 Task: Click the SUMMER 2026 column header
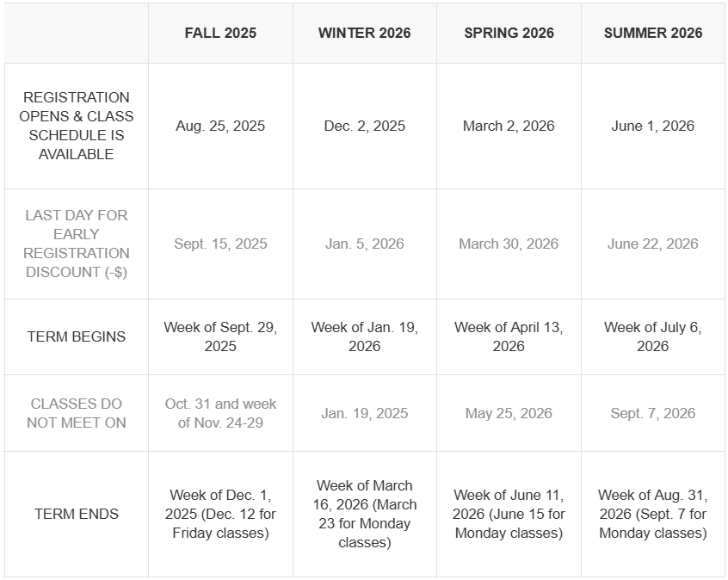[653, 33]
